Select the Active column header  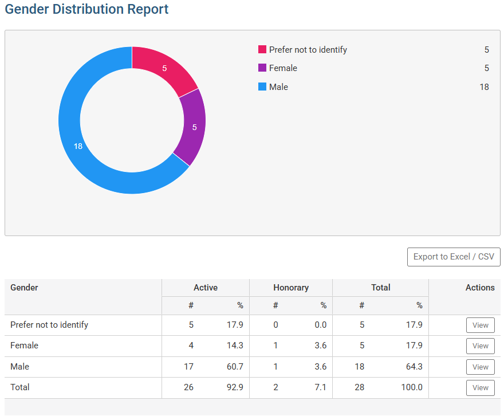[205, 288]
